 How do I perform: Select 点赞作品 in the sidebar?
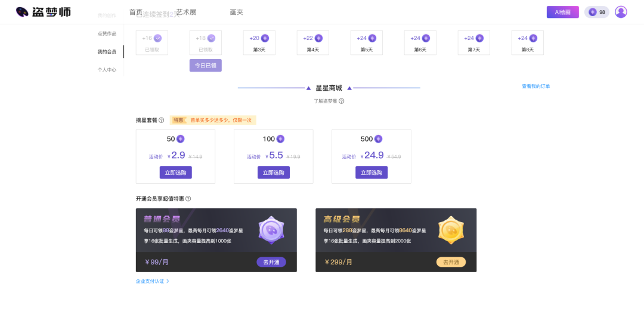pos(107,33)
